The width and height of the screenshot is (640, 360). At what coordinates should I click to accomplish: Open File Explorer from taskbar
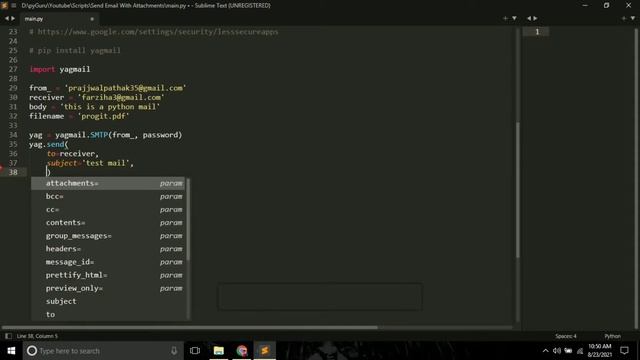point(219,351)
